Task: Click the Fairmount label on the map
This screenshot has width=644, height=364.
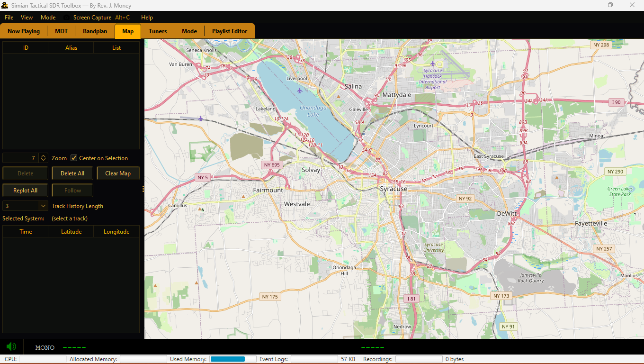Action: pyautogui.click(x=268, y=190)
